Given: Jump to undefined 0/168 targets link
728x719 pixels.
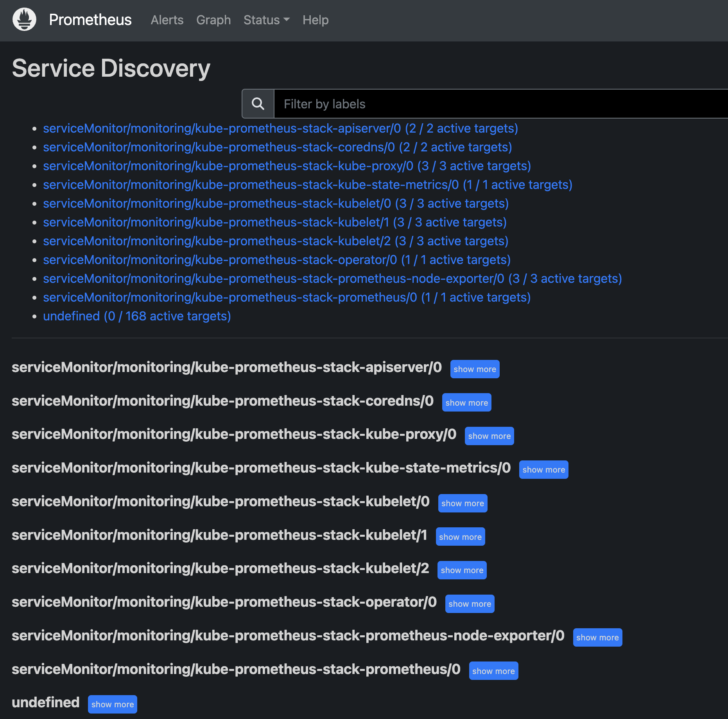Looking at the screenshot, I should 137,316.
